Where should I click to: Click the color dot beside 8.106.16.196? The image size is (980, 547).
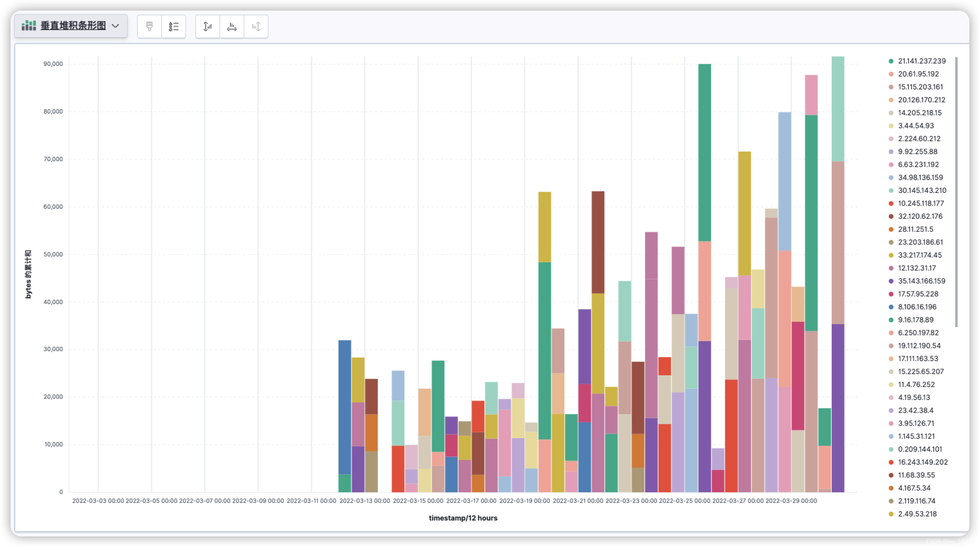[891, 307]
